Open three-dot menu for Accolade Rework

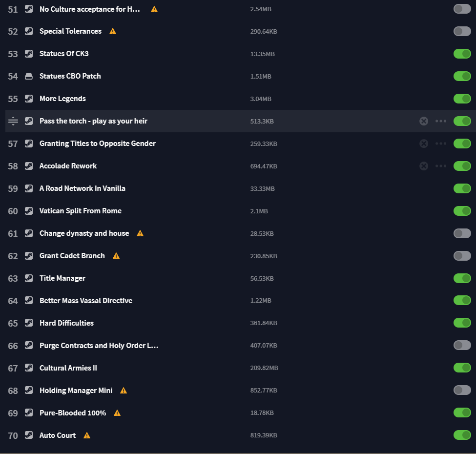(x=441, y=166)
